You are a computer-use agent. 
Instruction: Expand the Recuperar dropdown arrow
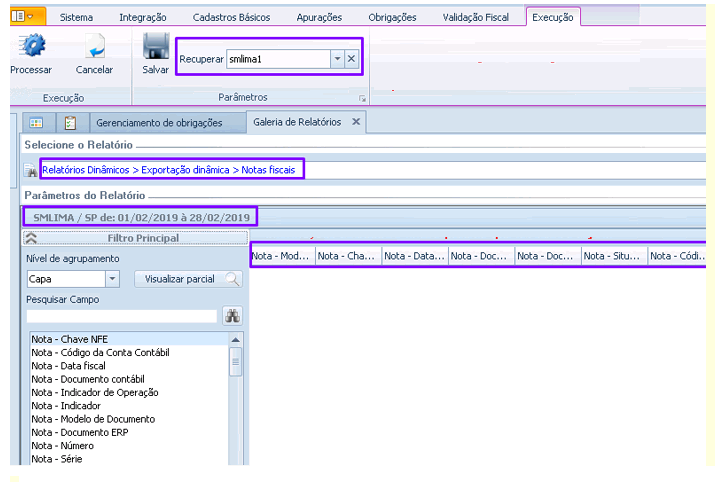[x=337, y=59]
